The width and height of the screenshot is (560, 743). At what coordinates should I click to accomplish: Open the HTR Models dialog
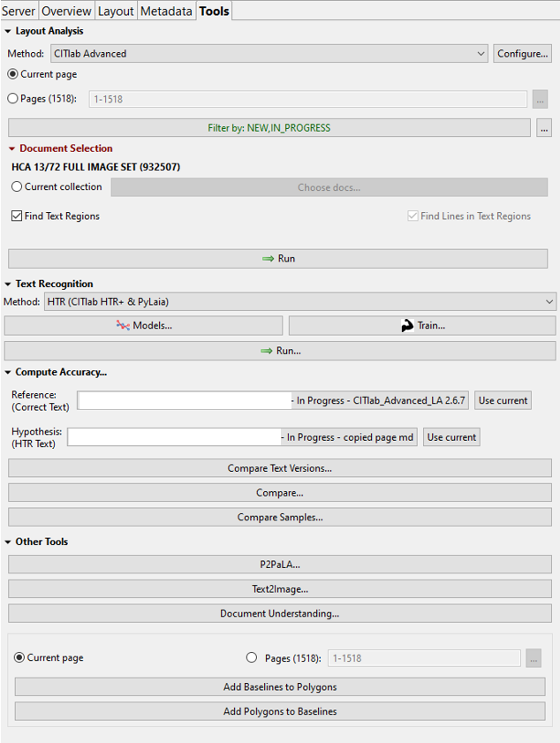143,325
